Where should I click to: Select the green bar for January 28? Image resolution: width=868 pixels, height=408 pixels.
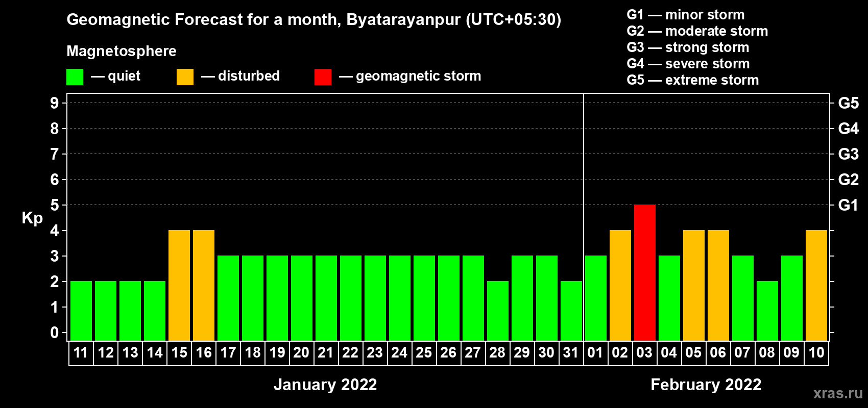[x=498, y=311]
